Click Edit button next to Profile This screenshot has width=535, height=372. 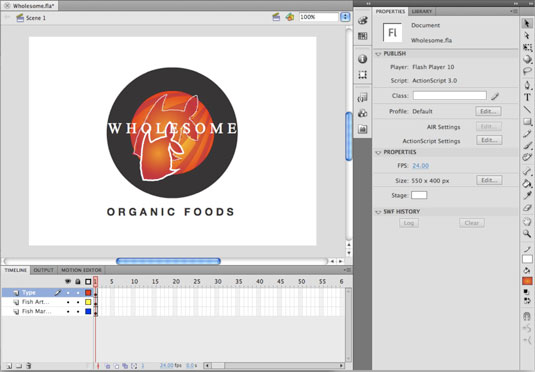(x=488, y=111)
